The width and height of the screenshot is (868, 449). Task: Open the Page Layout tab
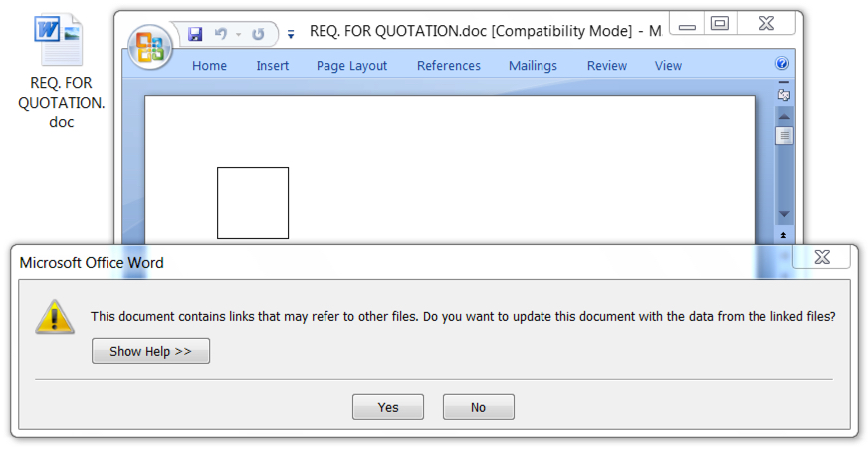(x=351, y=66)
